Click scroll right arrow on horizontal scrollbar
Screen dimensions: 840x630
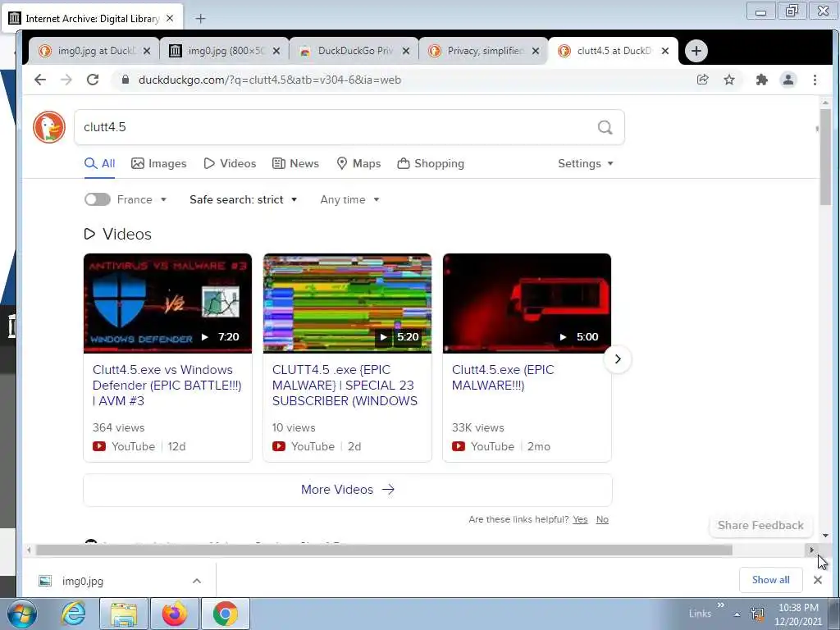(811, 550)
